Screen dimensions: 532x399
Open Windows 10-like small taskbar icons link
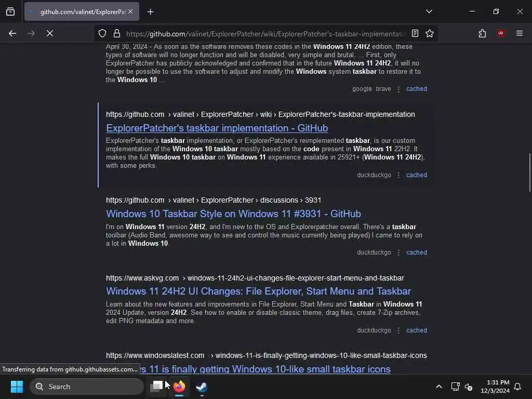(x=265, y=369)
